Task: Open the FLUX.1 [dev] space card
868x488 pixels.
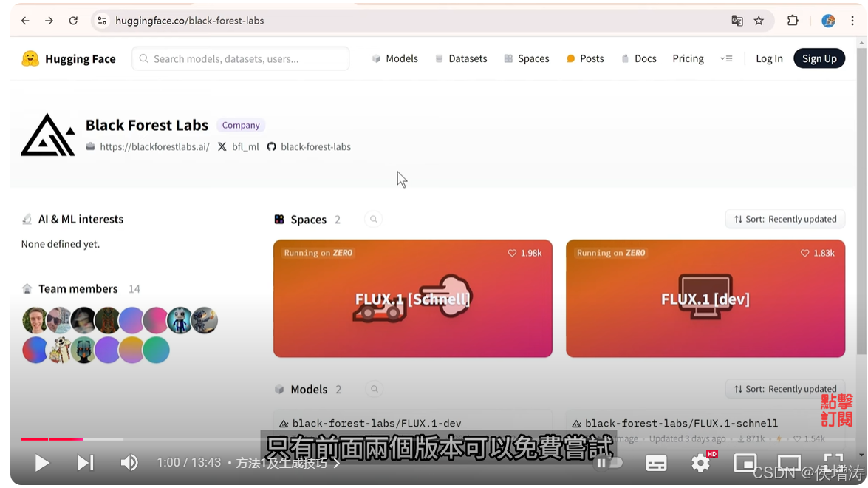Action: point(705,299)
